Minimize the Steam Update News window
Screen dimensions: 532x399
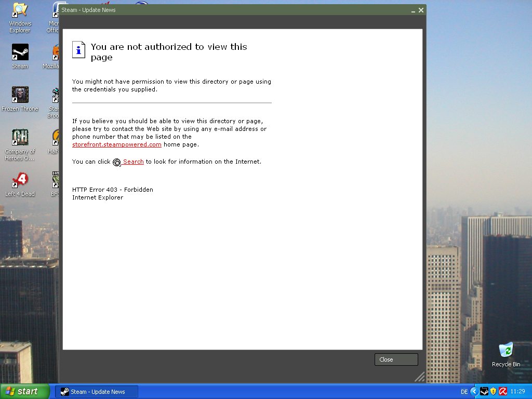413,10
